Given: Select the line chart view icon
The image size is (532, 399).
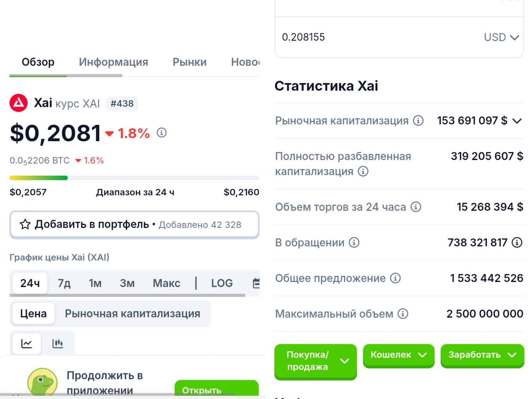Looking at the screenshot, I should coord(27,343).
